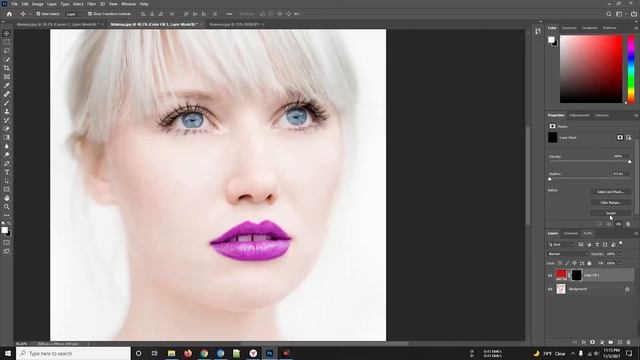Screen dimensions: 640x360
Task: Click the Share icon at top right
Action: click(634, 14)
